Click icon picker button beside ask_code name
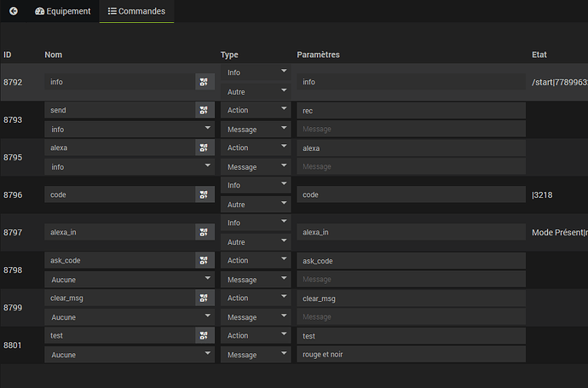The height and width of the screenshot is (388, 588). pos(204,260)
